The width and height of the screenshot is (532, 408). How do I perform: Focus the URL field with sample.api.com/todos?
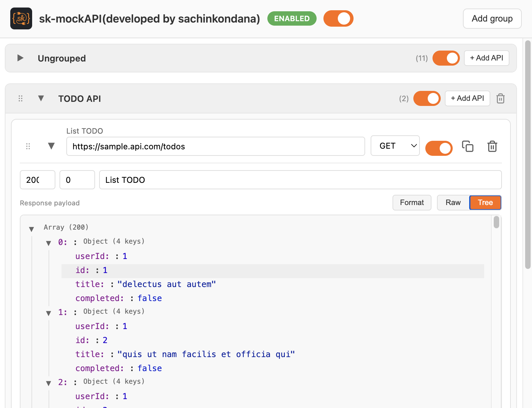point(215,146)
